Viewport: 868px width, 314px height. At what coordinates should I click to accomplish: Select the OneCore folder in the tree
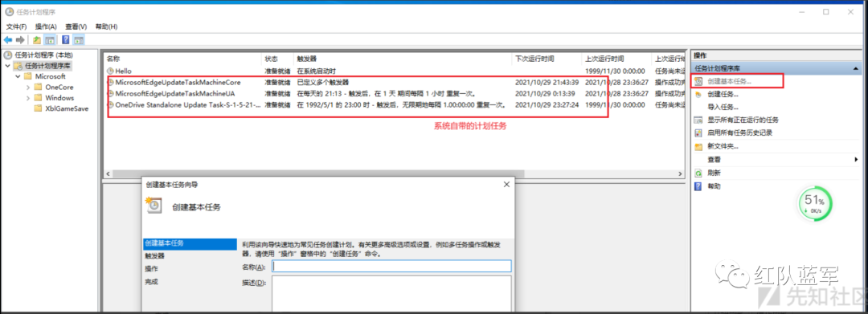pos(59,87)
